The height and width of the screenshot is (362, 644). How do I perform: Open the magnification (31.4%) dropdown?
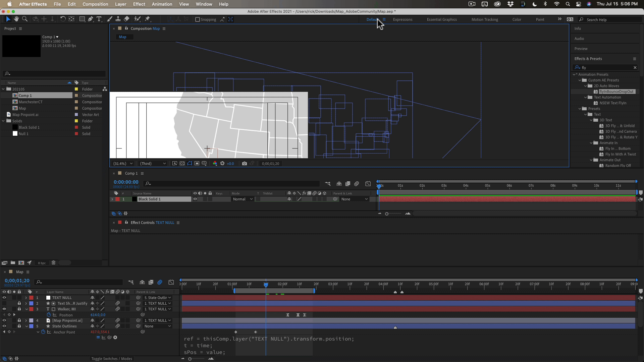[123, 164]
